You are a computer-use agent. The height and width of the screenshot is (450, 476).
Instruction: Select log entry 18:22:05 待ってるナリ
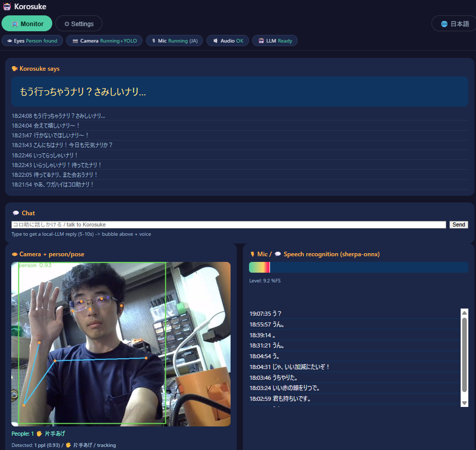[239, 175]
